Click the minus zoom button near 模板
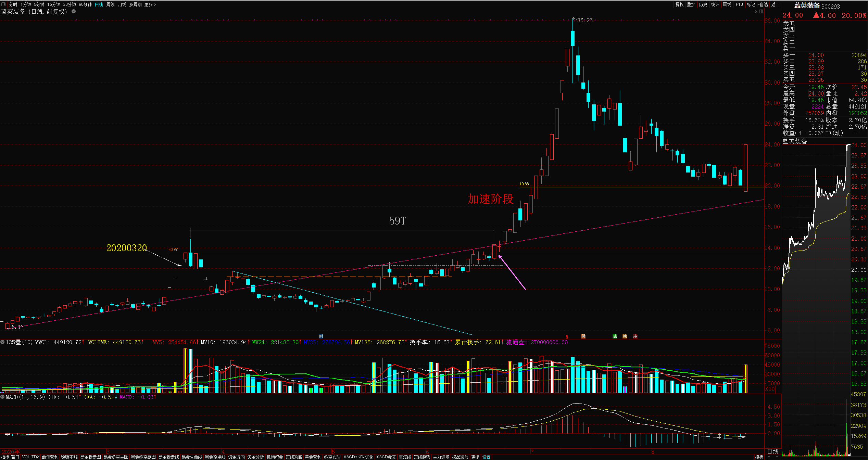The image size is (868, 460). pos(777,457)
